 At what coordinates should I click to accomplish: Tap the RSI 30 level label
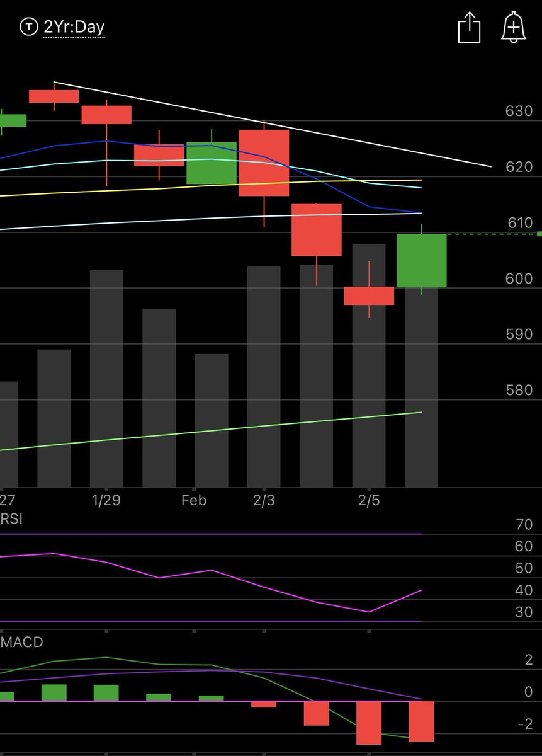[524, 612]
